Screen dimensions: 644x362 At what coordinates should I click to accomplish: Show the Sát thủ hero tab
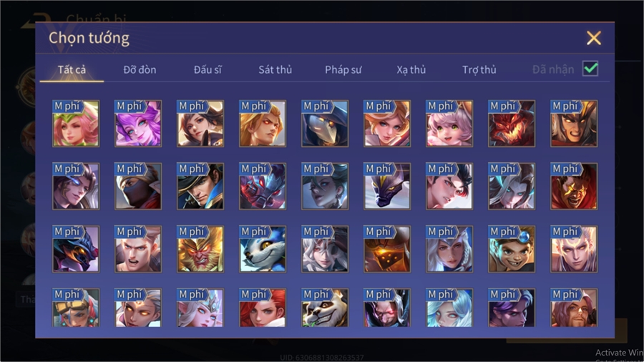[275, 70]
